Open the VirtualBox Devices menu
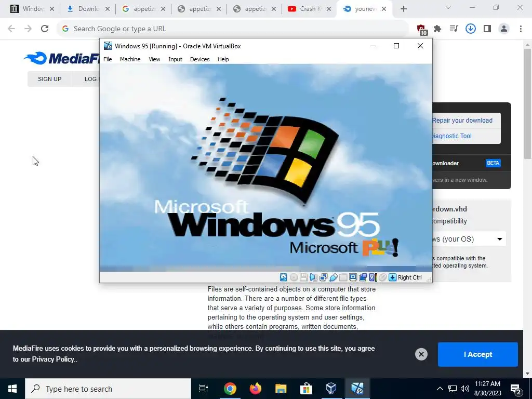Image resolution: width=532 pixels, height=399 pixels. click(x=200, y=59)
